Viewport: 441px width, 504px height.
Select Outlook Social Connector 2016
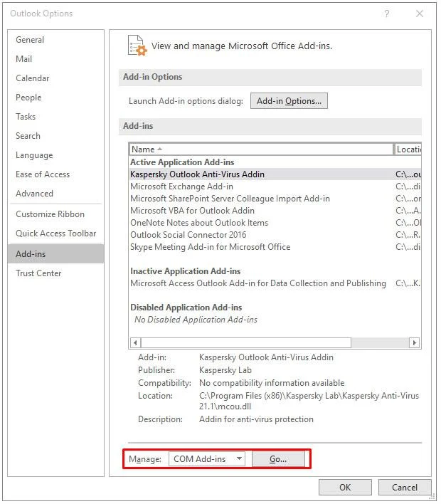pyautogui.click(x=275, y=235)
